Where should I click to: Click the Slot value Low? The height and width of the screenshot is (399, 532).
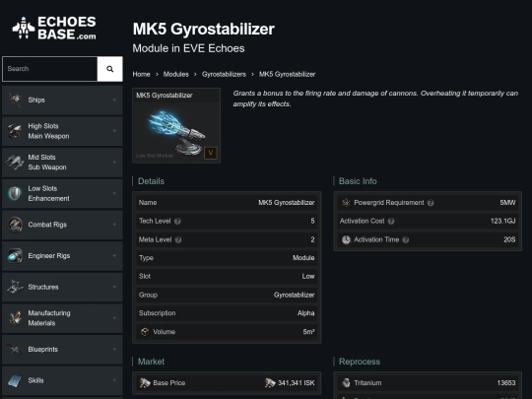point(308,277)
